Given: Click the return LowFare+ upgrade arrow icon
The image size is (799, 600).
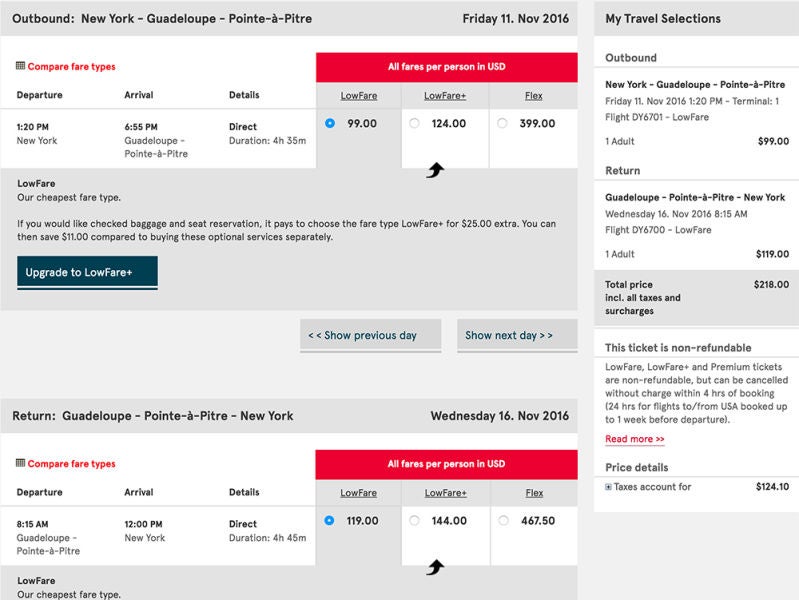Looking at the screenshot, I should coord(435,567).
